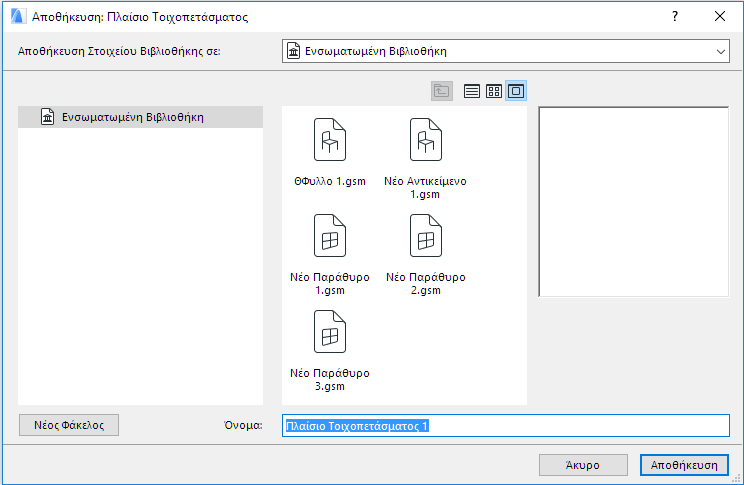Click the Νέο Αντικείμενο 1.gsm name label
This screenshot has width=744, height=485.
pos(425,187)
